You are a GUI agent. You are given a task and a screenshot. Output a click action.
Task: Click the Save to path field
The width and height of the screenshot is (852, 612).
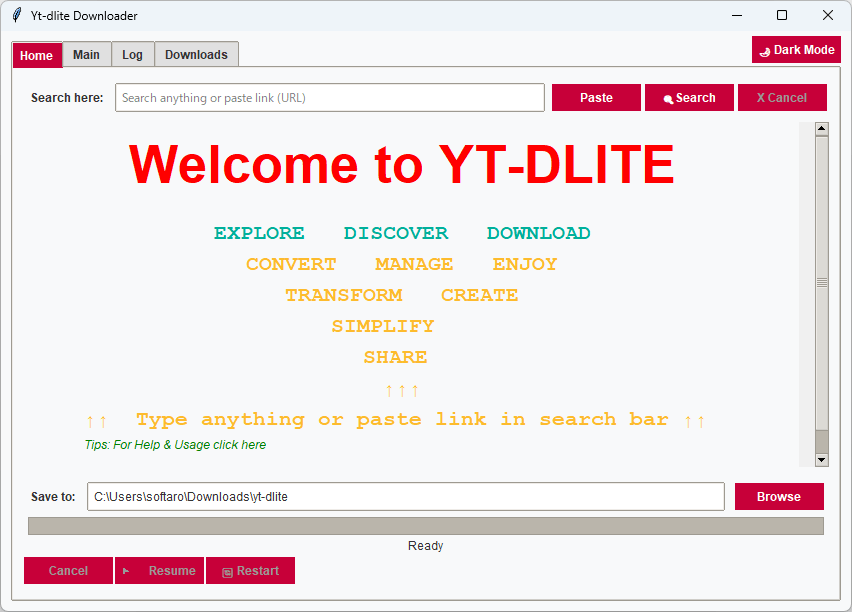406,497
